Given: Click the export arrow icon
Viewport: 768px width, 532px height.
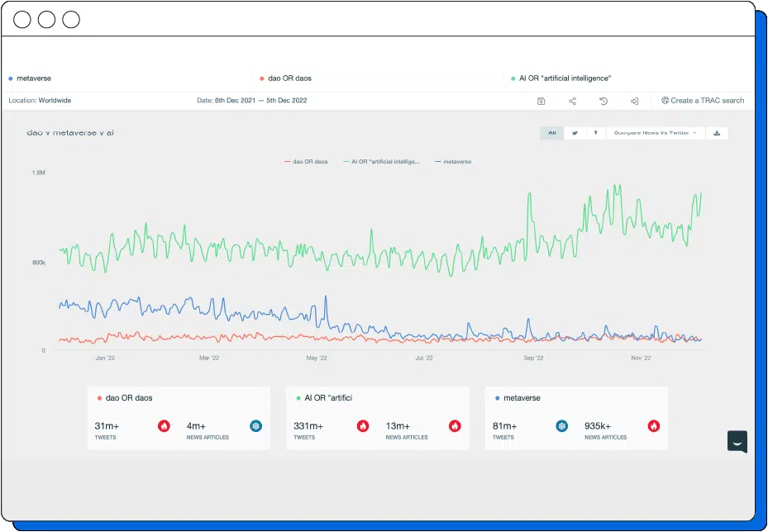Looking at the screenshot, I should tap(634, 101).
